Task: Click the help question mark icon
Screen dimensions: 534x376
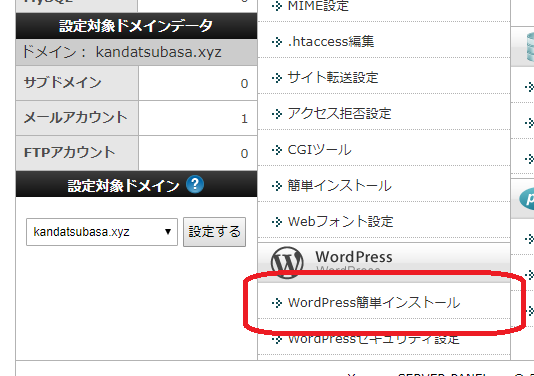Action: (x=195, y=185)
